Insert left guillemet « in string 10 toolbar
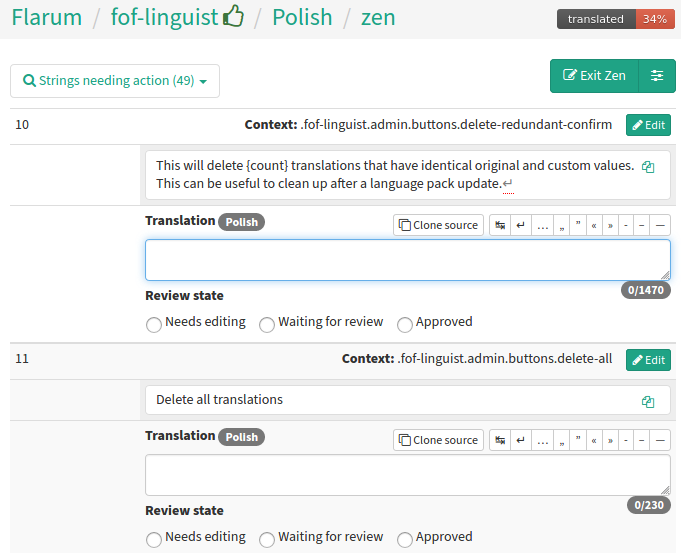The image size is (681, 553). pos(594,225)
